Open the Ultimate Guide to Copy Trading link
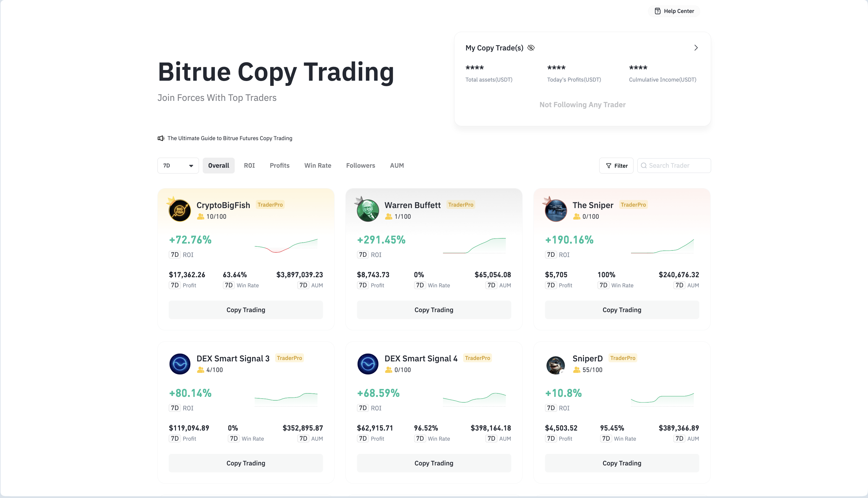 coord(230,138)
